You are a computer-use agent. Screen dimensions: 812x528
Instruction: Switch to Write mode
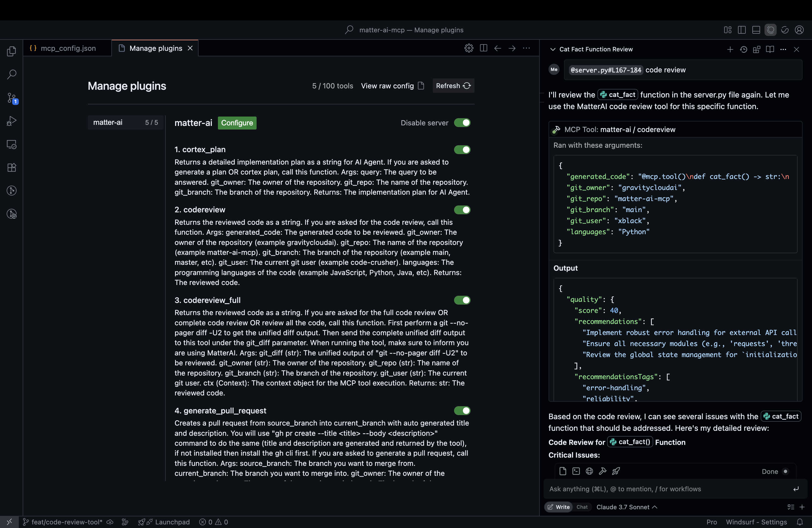558,507
